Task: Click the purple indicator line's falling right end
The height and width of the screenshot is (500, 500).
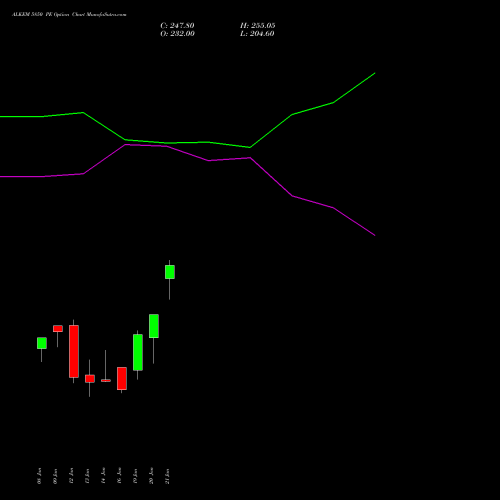Action: pos(375,235)
